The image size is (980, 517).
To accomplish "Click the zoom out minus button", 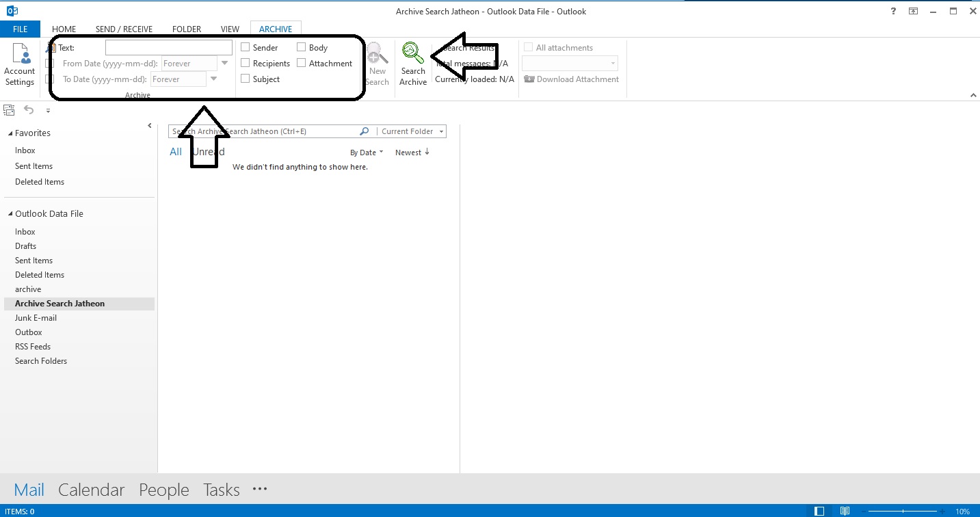I will click(864, 511).
